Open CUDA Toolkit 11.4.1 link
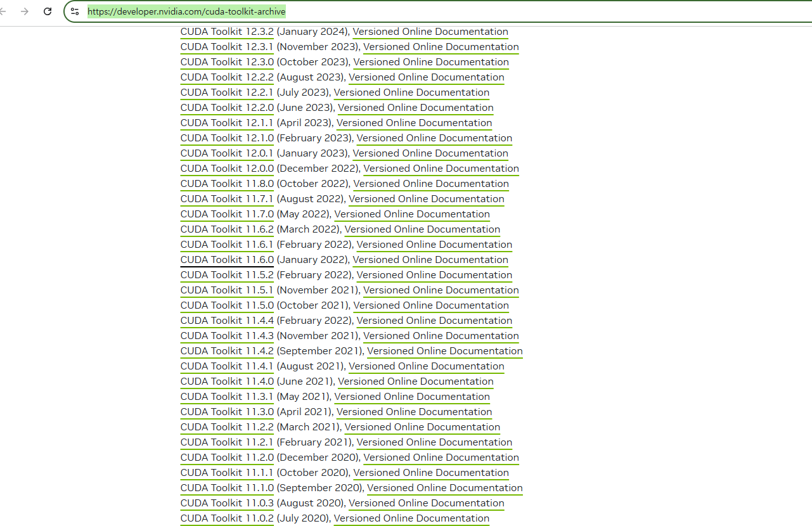 (x=227, y=366)
